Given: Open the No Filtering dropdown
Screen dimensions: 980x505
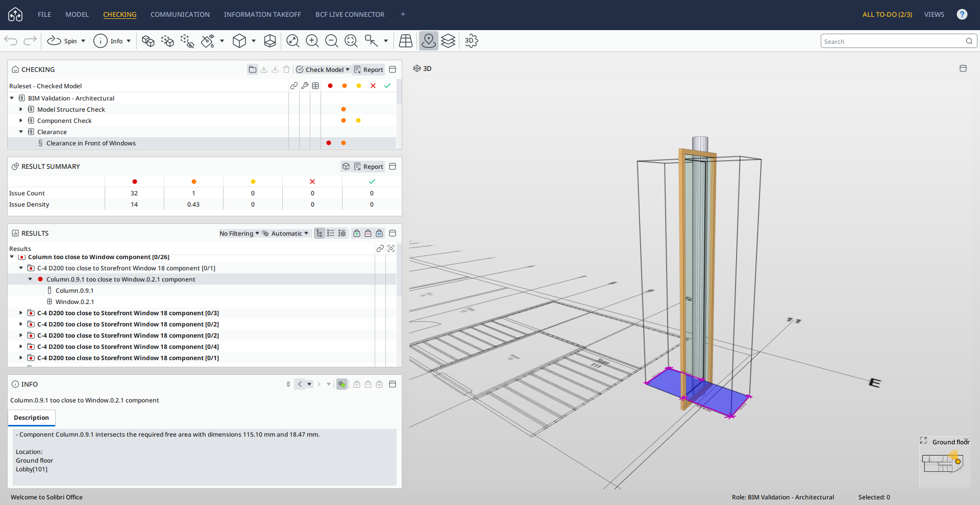Looking at the screenshot, I should [x=239, y=233].
